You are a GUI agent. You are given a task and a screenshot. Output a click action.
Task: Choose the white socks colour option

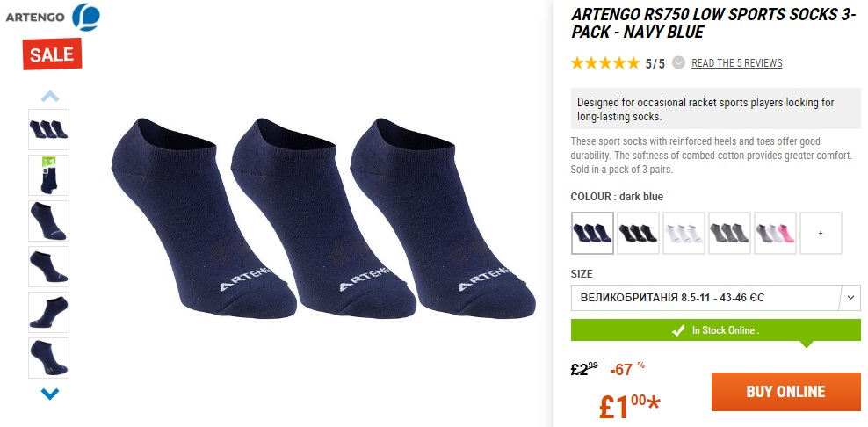(684, 234)
